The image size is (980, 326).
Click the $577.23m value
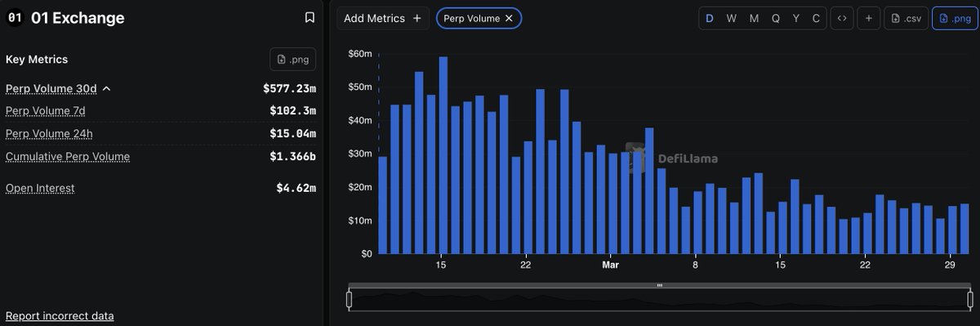coord(289,88)
